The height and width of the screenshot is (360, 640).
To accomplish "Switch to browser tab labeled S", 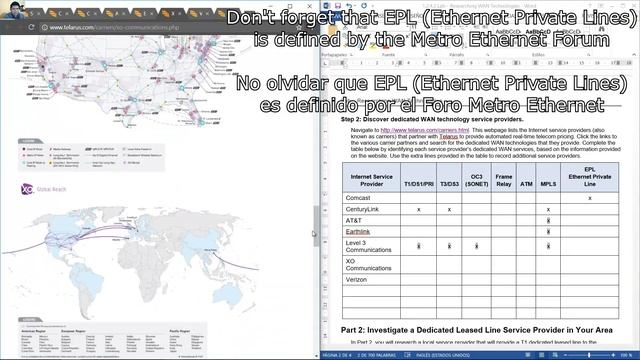I will coord(33,14).
